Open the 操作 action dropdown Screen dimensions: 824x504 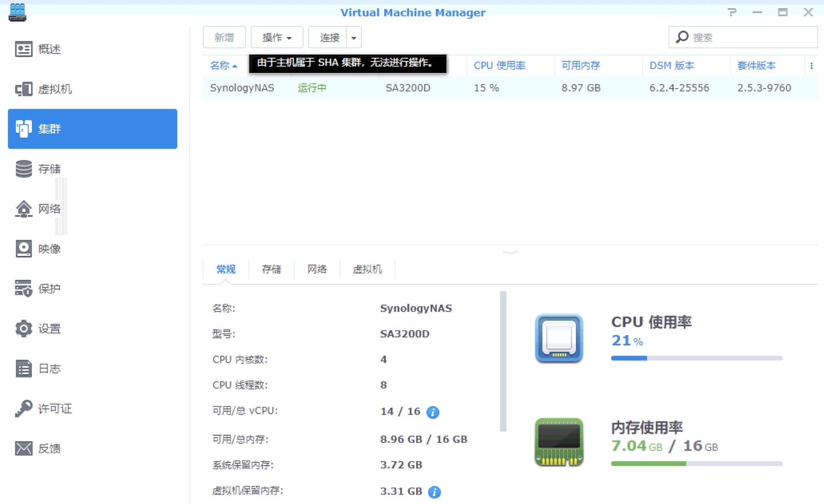[277, 37]
